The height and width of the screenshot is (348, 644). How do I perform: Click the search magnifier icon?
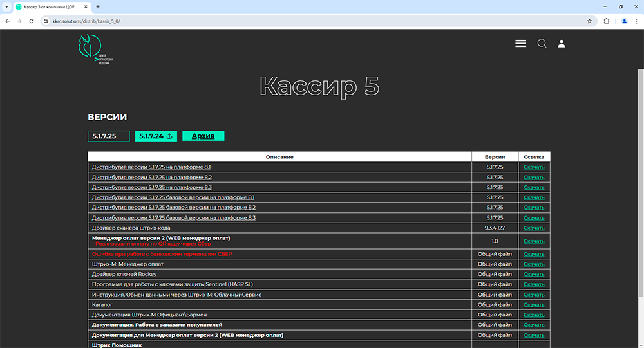(x=542, y=44)
